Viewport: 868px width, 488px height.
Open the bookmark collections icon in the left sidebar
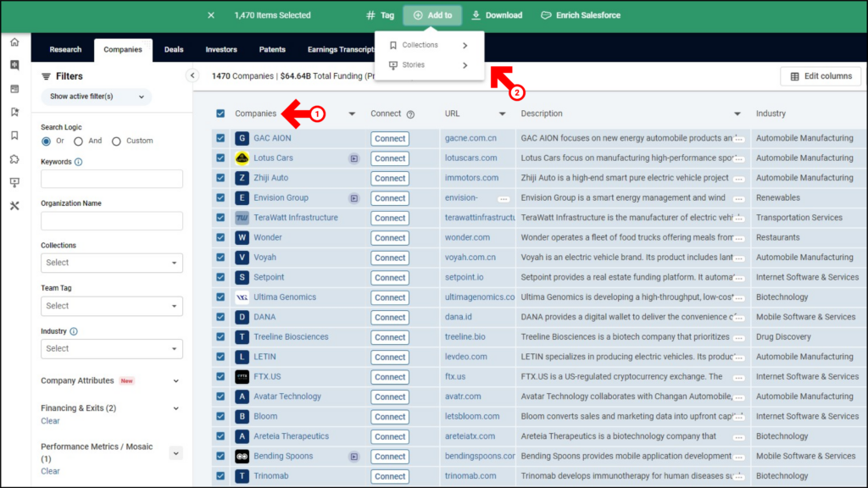15,136
